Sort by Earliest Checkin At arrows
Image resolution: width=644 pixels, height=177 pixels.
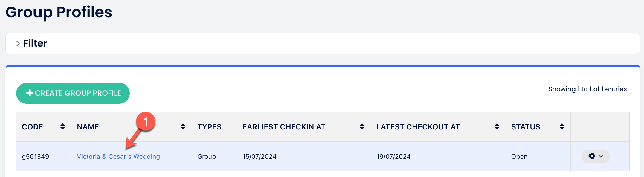(362, 127)
